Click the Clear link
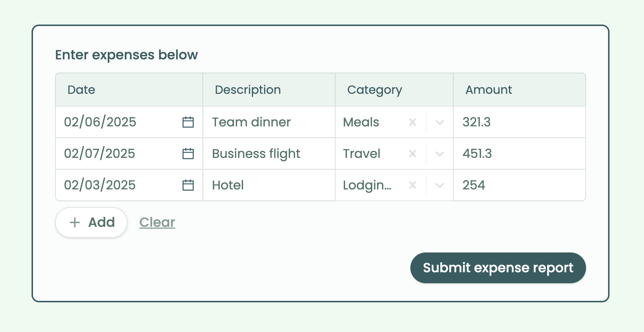The image size is (644, 332). [x=157, y=222]
